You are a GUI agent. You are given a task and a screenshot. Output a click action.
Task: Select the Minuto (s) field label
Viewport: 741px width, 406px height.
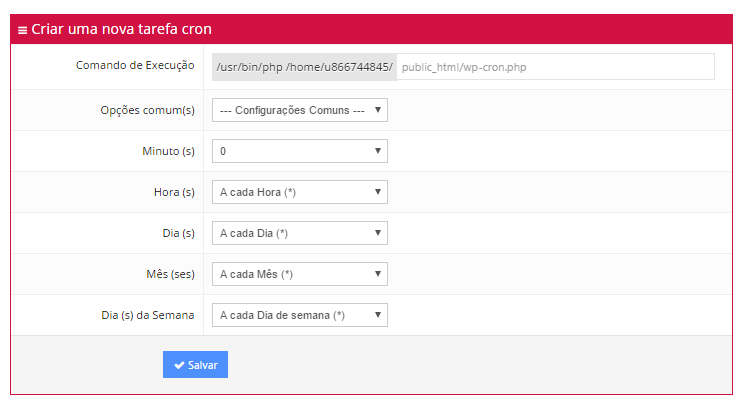click(x=168, y=151)
